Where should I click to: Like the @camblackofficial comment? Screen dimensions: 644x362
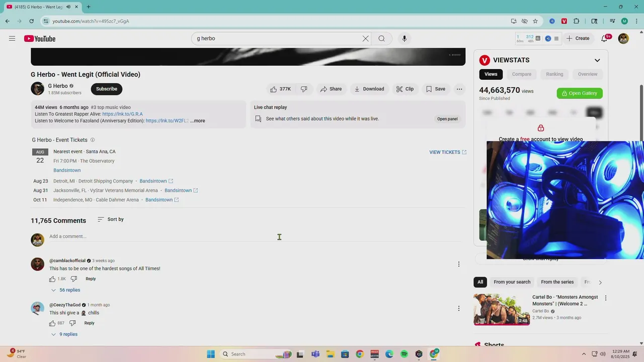point(52,279)
